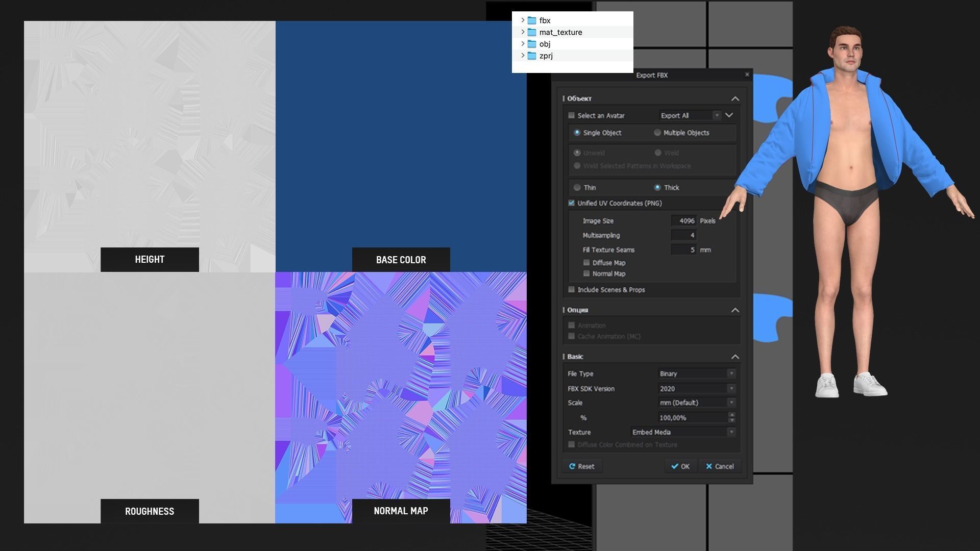
Task: Increase scale percentage with stepper arrow
Action: [732, 415]
